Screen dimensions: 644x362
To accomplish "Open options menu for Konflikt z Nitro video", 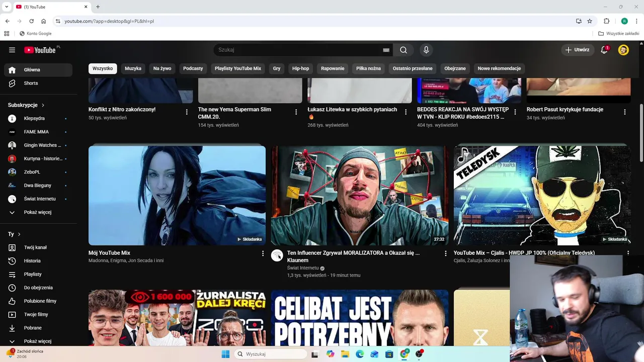I will 187,112.
